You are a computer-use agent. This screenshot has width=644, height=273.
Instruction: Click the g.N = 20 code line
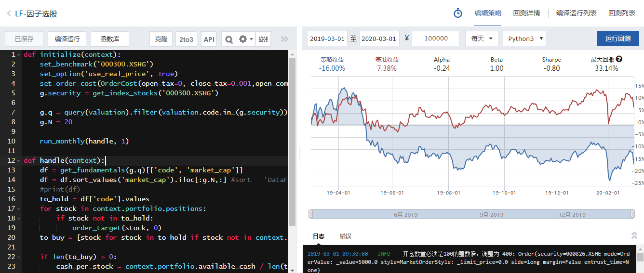pos(56,122)
